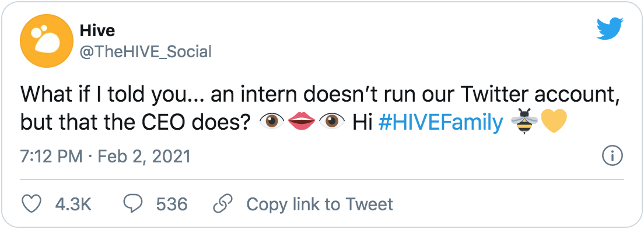Click the bee emoji in the tweet

tap(523, 123)
